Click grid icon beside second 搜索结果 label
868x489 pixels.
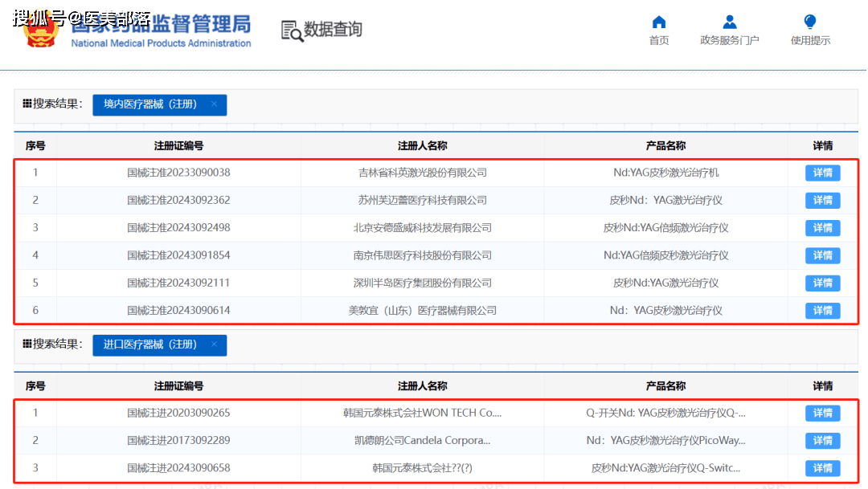click(x=27, y=344)
